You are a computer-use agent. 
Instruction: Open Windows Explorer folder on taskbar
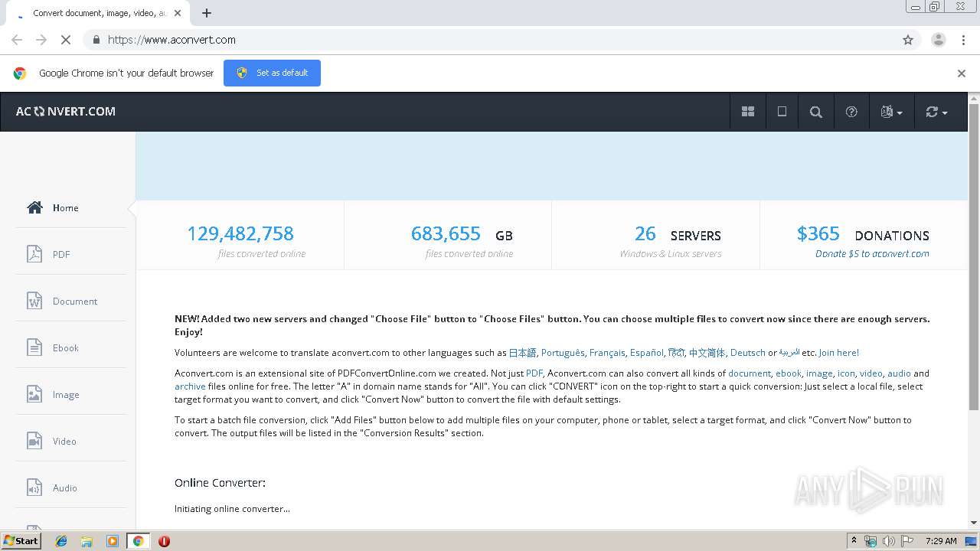87,541
